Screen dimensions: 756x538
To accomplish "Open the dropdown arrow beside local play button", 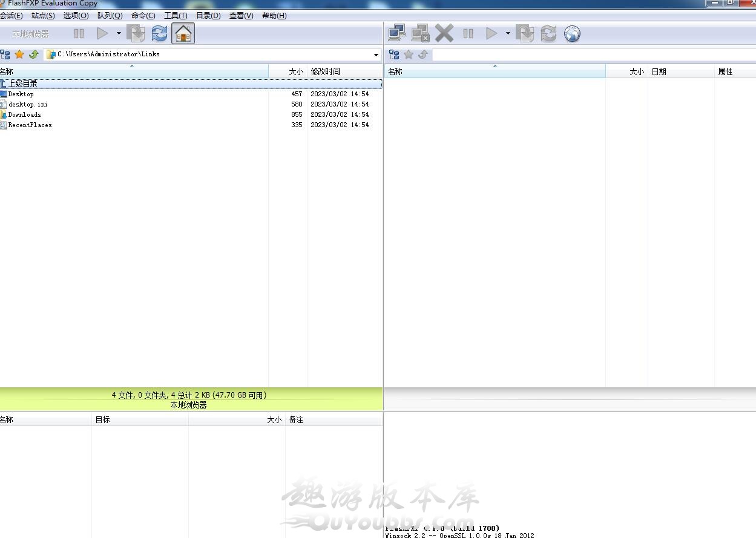I will point(119,34).
